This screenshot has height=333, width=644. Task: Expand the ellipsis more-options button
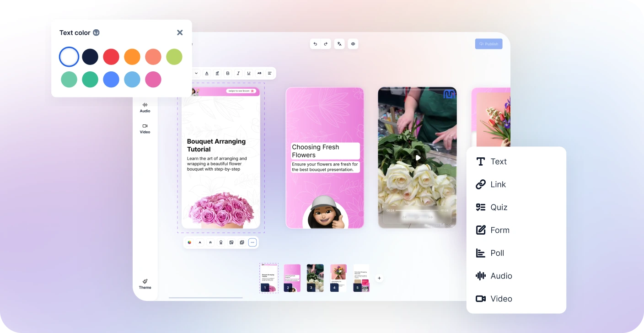pos(252,242)
